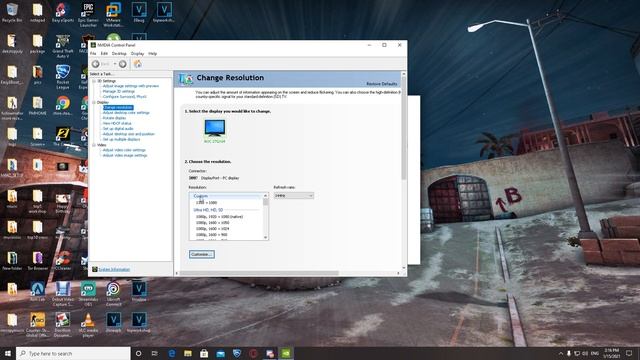This screenshot has width=640, height=360.
Task: Click the vertical scrollbar of main panel
Action: 404,129
